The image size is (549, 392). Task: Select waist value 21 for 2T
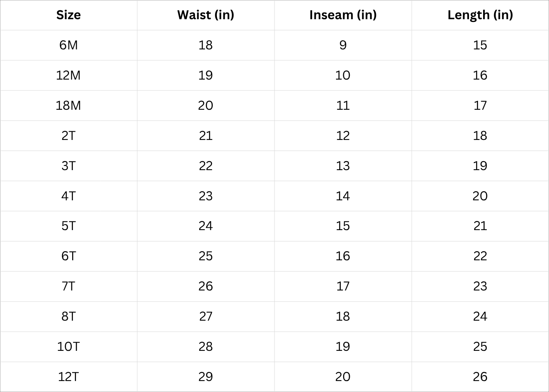[x=205, y=136]
